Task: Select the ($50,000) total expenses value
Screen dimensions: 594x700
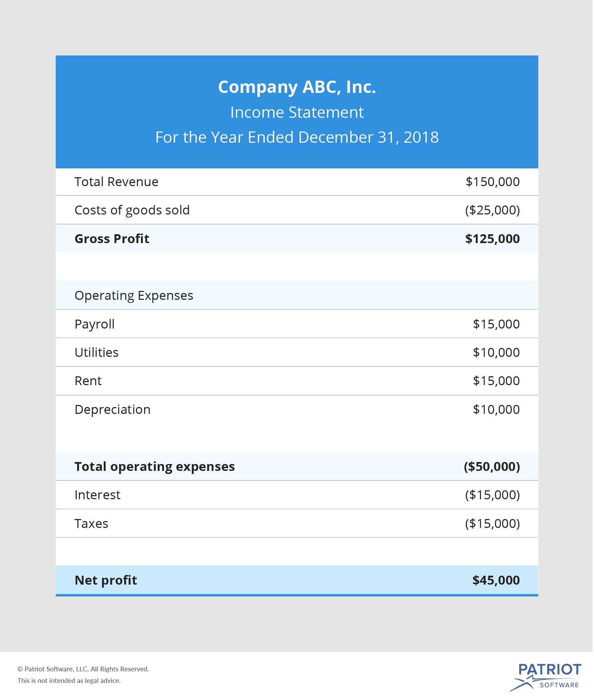Action: (492, 466)
